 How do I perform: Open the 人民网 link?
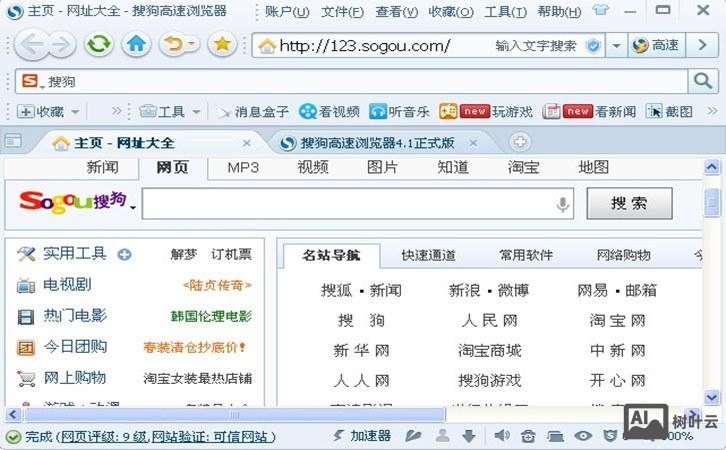489,320
